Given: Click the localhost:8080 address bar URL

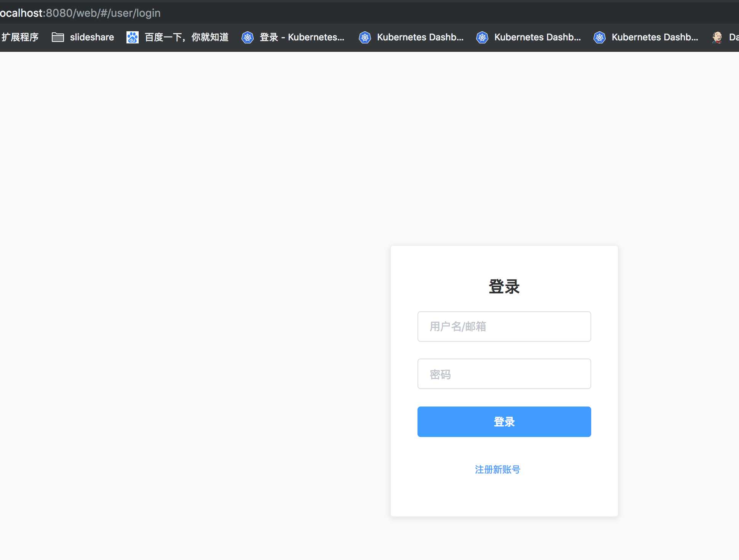Looking at the screenshot, I should tap(80, 13).
